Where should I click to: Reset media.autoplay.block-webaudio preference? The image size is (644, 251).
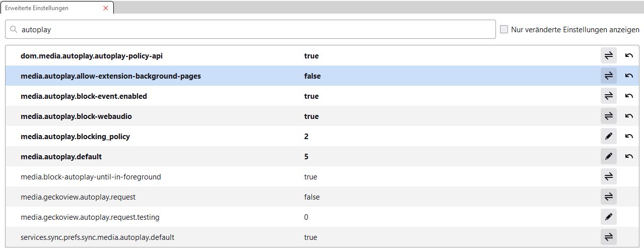pyautogui.click(x=629, y=116)
